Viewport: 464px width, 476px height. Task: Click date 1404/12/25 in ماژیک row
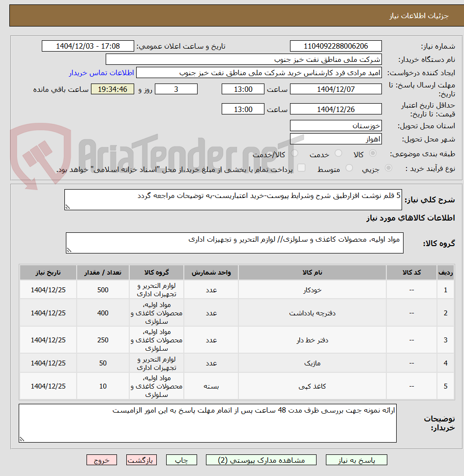coord(48,363)
